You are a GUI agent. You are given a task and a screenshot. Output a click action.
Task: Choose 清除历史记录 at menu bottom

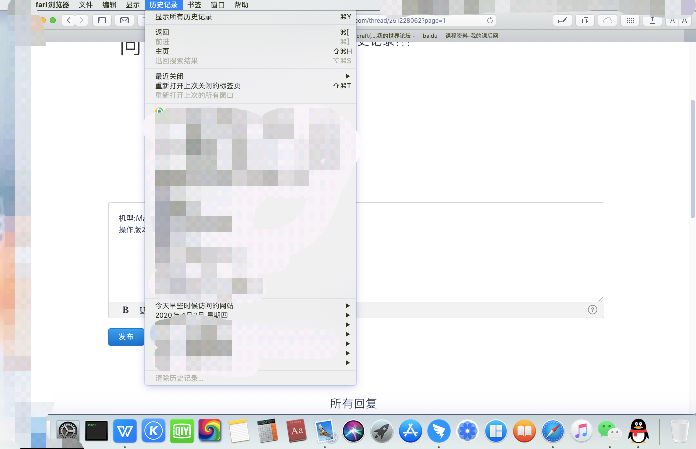click(180, 378)
